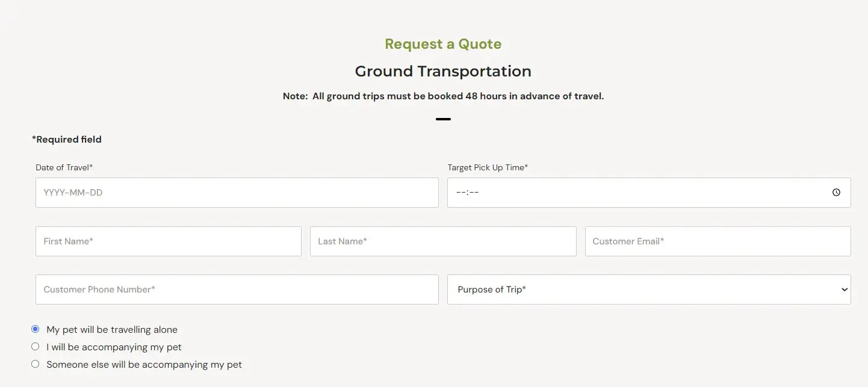
Task: Click the chevron arrow on Purpose of Trip
Action: (844, 289)
